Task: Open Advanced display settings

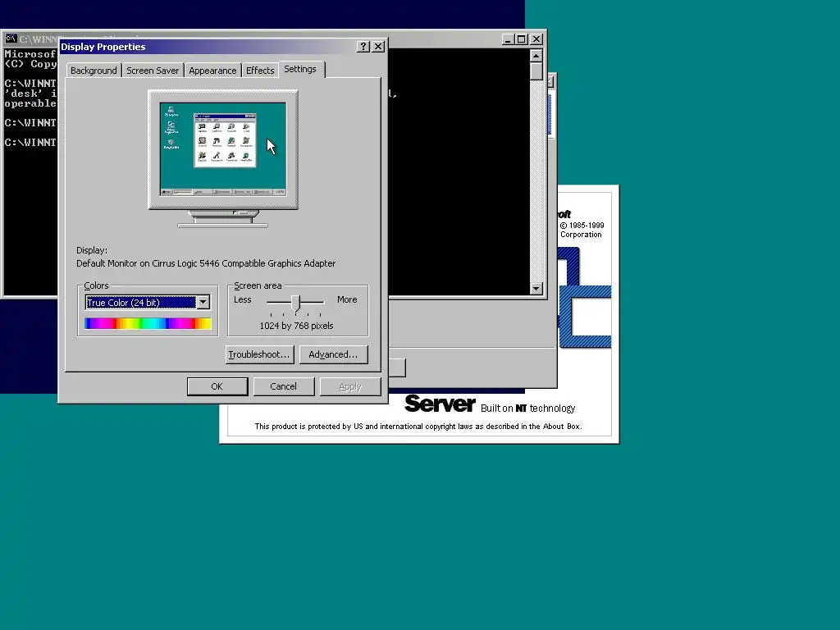Action: pos(333,354)
